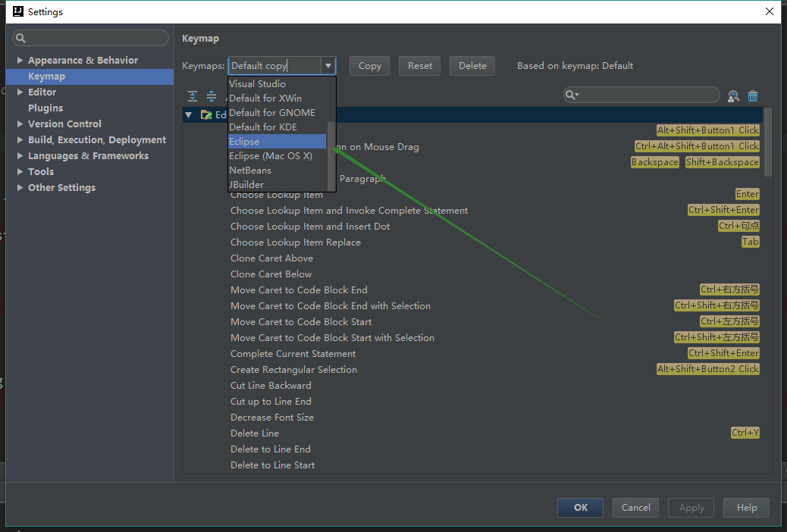The image size is (787, 532).
Task: Click Based on keymap: Default text
Action: pos(575,66)
